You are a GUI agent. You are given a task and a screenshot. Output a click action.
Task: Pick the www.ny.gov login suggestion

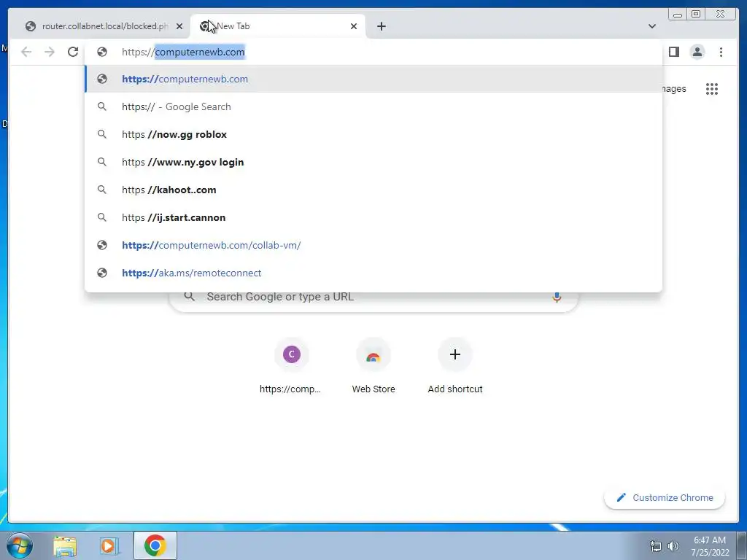click(373, 162)
